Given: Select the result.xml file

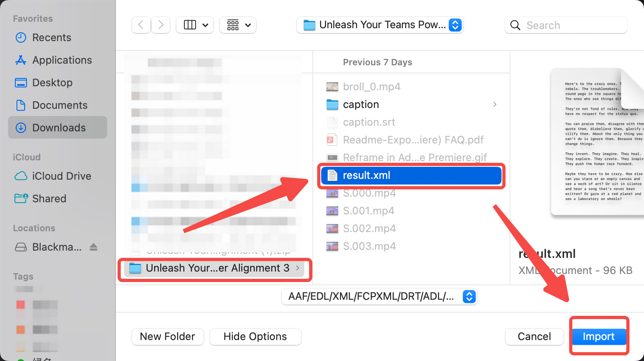Looking at the screenshot, I should pyautogui.click(x=412, y=175).
